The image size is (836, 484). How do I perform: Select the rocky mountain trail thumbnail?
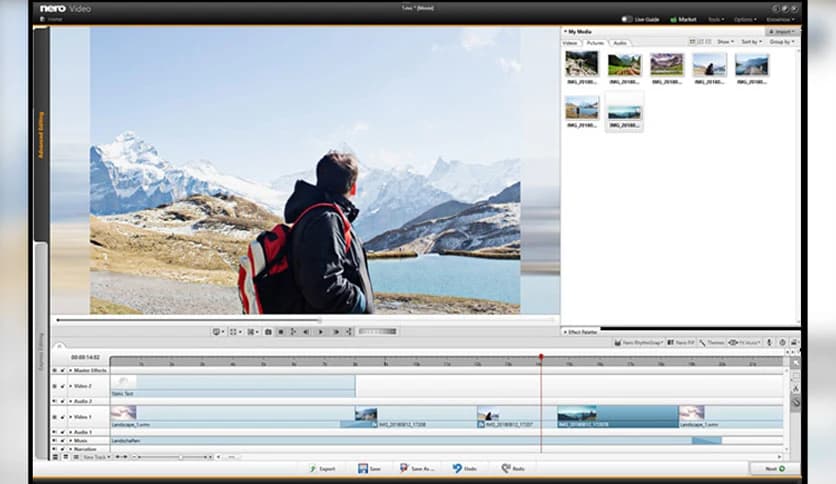coord(582,64)
